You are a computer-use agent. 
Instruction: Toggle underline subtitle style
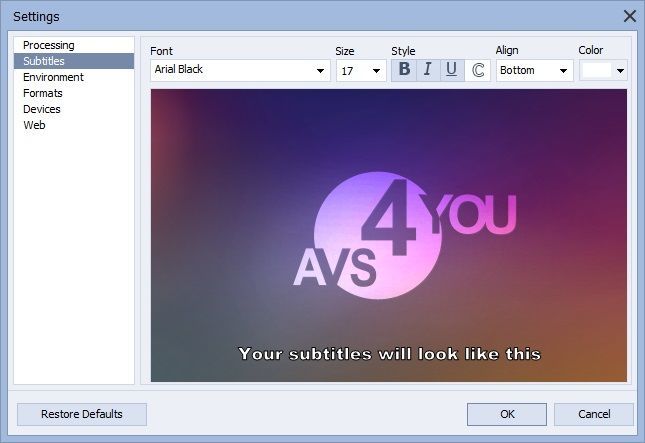click(452, 70)
